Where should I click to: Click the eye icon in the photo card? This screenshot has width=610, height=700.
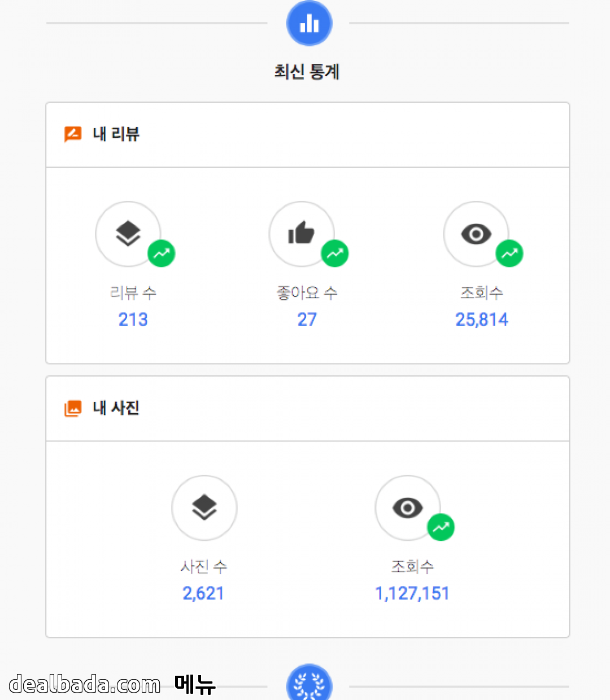pyautogui.click(x=407, y=508)
